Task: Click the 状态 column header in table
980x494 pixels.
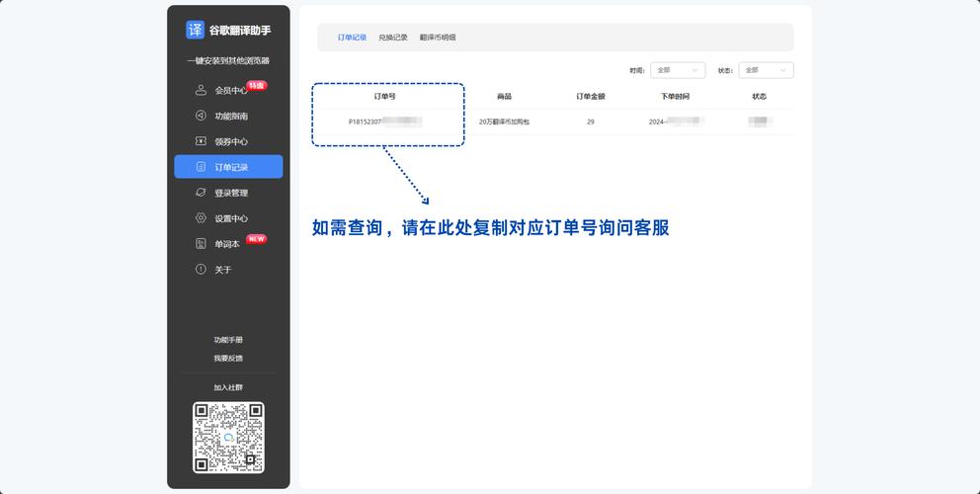Action: (760, 96)
